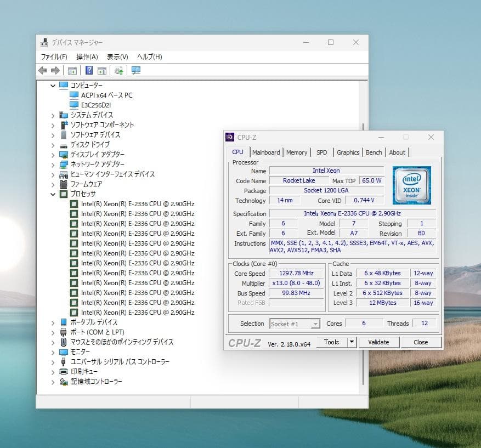
Task: Click the show/hide console tree toolbar icon
Action: [72, 71]
